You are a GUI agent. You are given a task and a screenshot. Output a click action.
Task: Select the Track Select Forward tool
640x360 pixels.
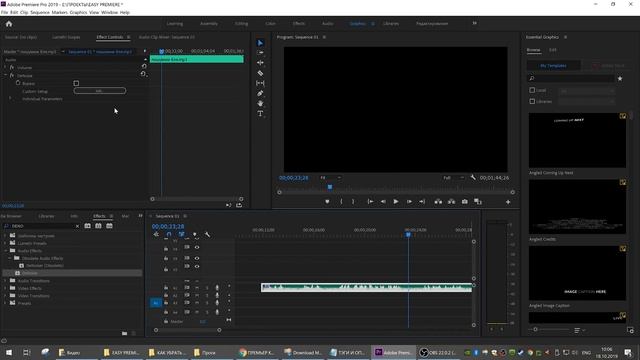(x=260, y=53)
